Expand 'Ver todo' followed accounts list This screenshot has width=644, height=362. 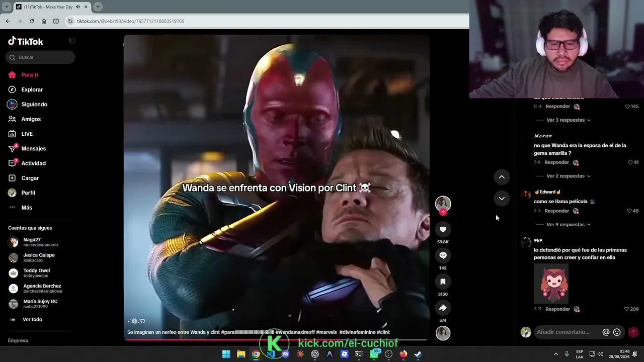(x=32, y=320)
